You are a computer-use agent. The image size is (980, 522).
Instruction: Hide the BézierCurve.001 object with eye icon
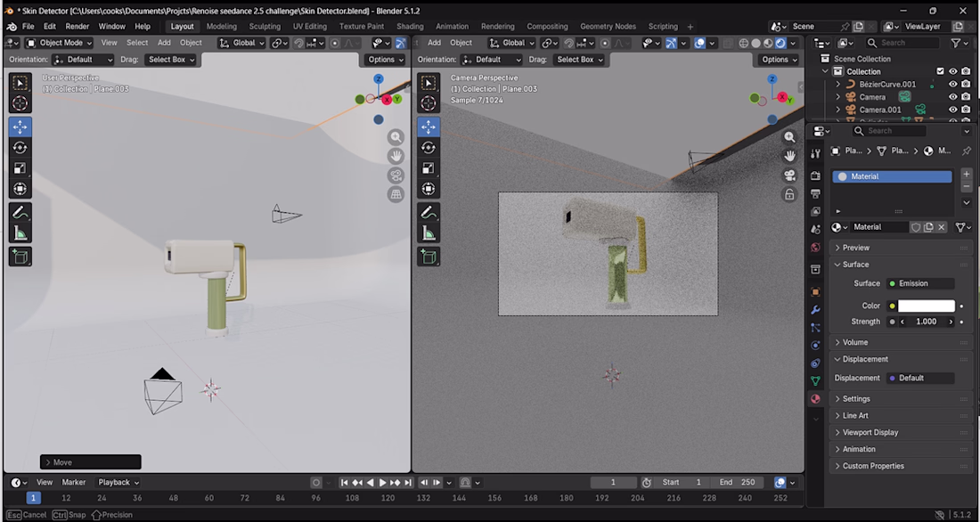953,85
